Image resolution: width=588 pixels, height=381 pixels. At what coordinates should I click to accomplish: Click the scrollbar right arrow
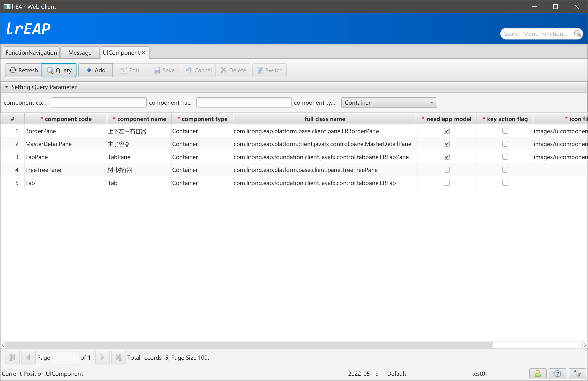point(585,345)
